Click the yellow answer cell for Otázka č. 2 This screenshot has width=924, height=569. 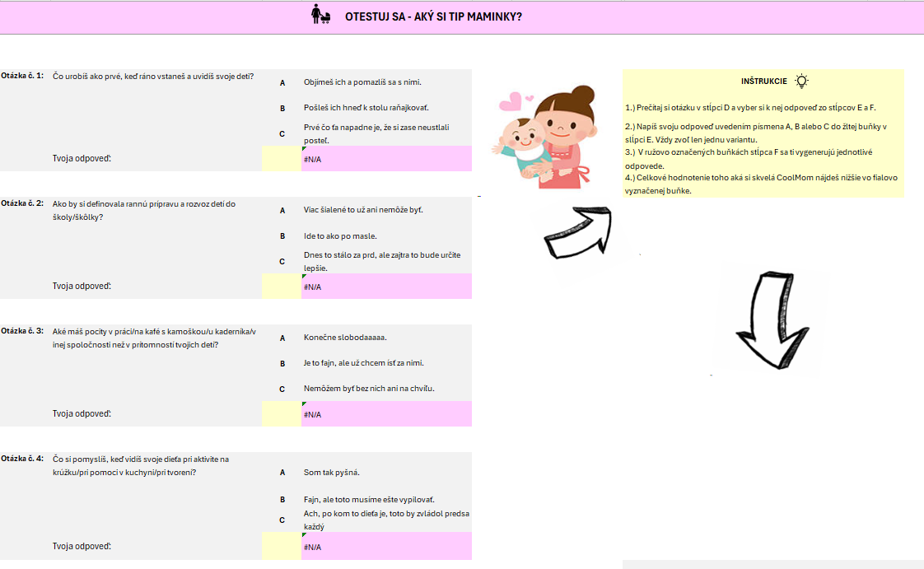coord(281,287)
